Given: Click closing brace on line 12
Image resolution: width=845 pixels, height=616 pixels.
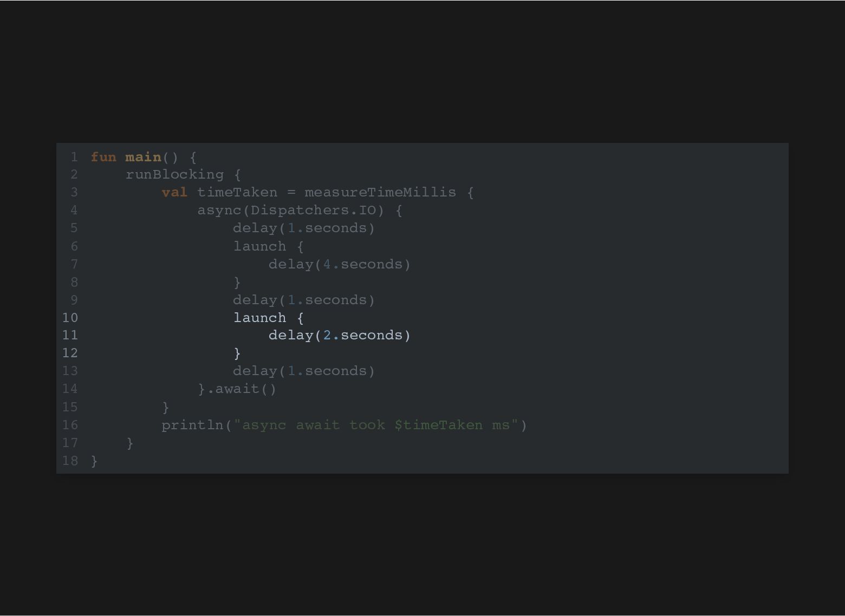Looking at the screenshot, I should click(x=237, y=353).
